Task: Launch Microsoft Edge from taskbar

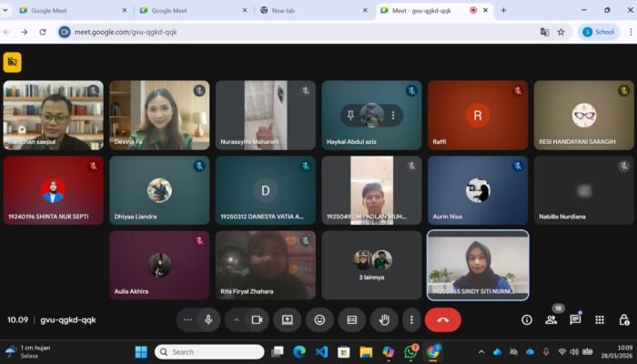Action: 299,352
